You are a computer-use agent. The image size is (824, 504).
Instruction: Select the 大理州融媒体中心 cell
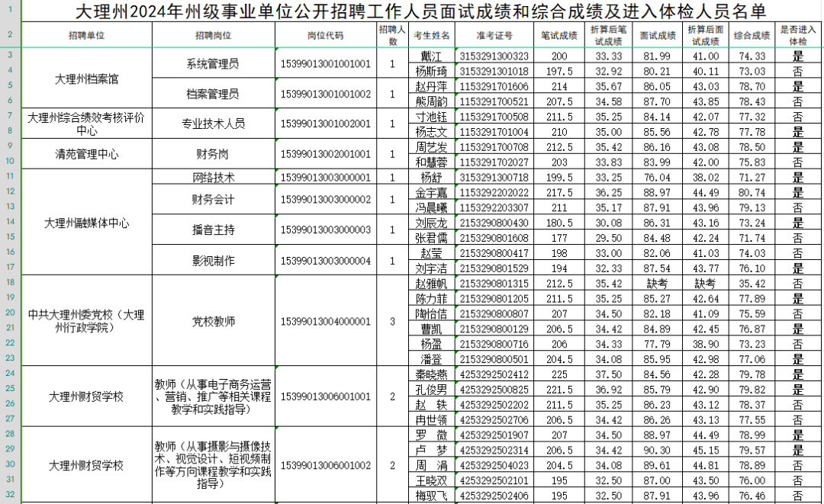click(87, 223)
